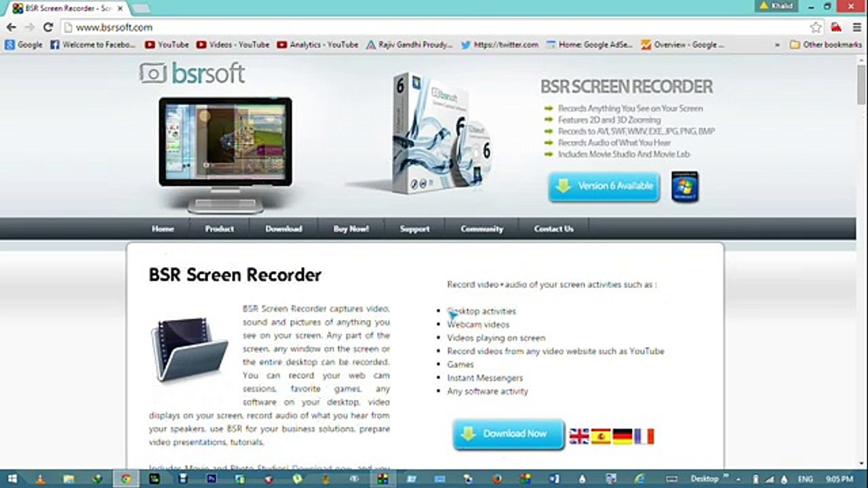Open the Word icon in the taskbar
The image size is (868, 488).
tap(554, 479)
